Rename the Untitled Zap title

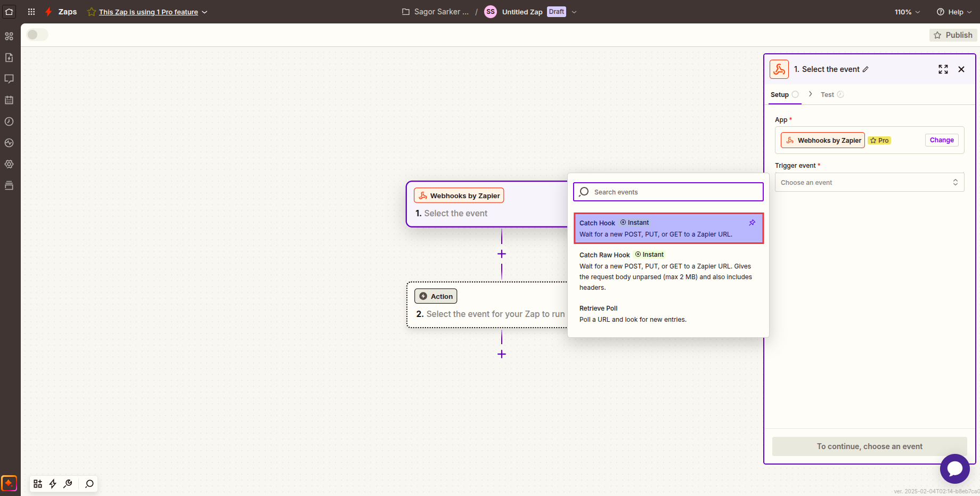[522, 12]
